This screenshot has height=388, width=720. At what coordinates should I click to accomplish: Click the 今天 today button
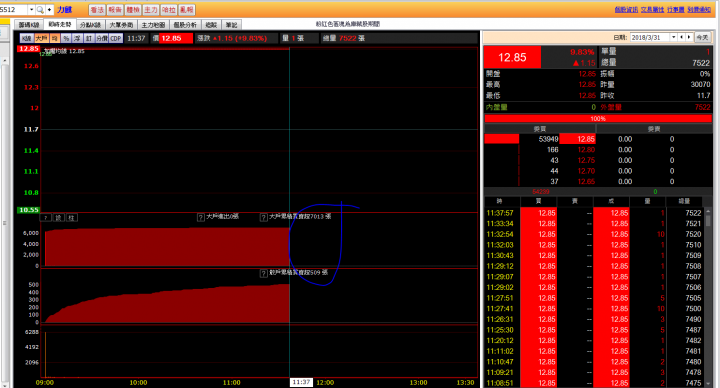(x=702, y=37)
